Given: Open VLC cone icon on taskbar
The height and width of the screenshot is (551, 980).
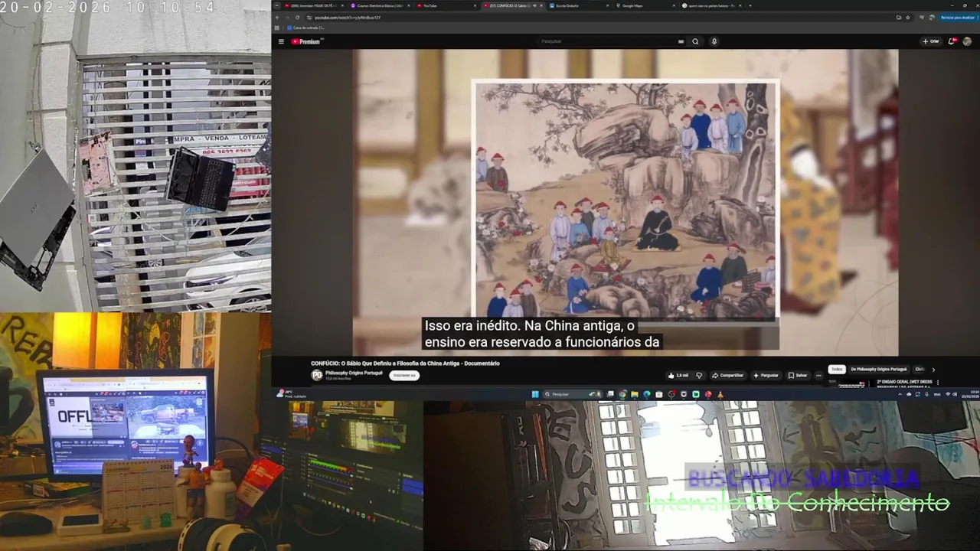Looking at the screenshot, I should click(720, 394).
